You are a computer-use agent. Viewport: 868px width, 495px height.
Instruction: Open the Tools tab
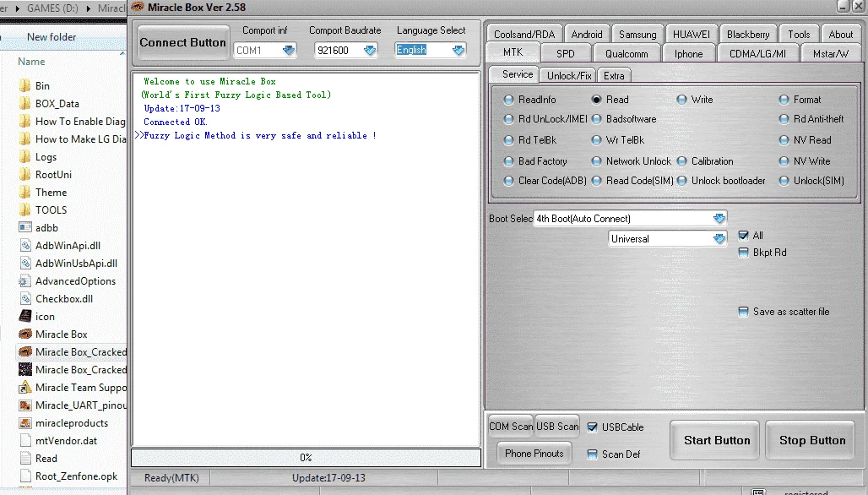pyautogui.click(x=799, y=35)
